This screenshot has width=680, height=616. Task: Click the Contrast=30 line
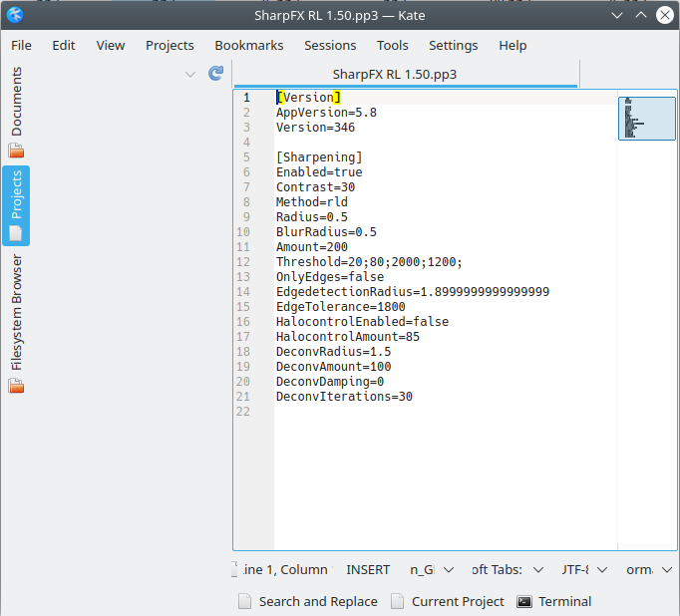pyautogui.click(x=315, y=186)
